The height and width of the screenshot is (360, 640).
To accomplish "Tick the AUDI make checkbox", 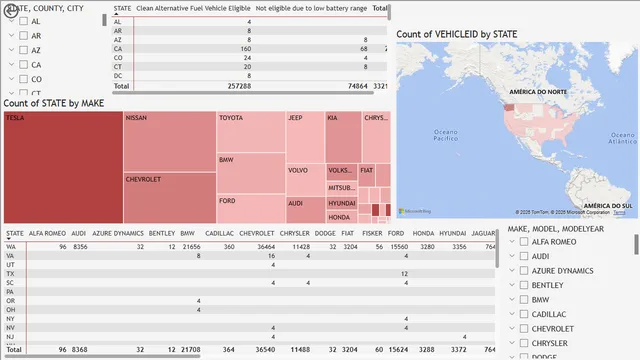I will (524, 256).
